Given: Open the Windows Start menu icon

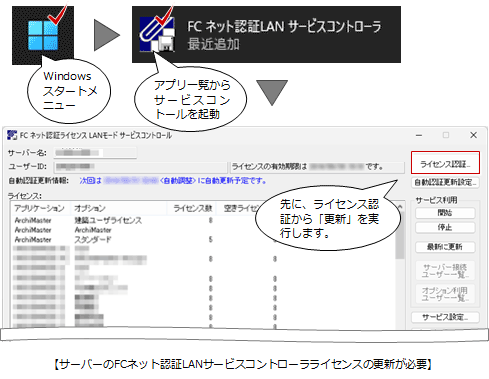Looking at the screenshot, I should [x=43, y=35].
